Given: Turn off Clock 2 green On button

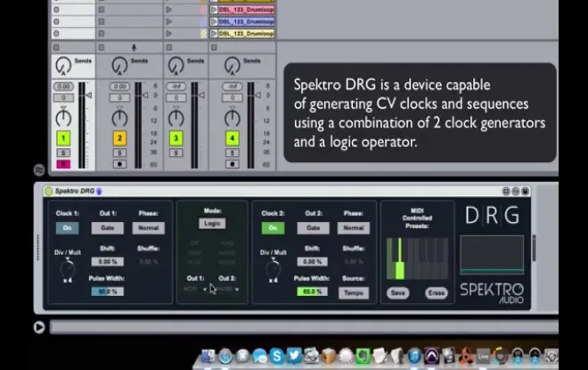Looking at the screenshot, I should [273, 227].
